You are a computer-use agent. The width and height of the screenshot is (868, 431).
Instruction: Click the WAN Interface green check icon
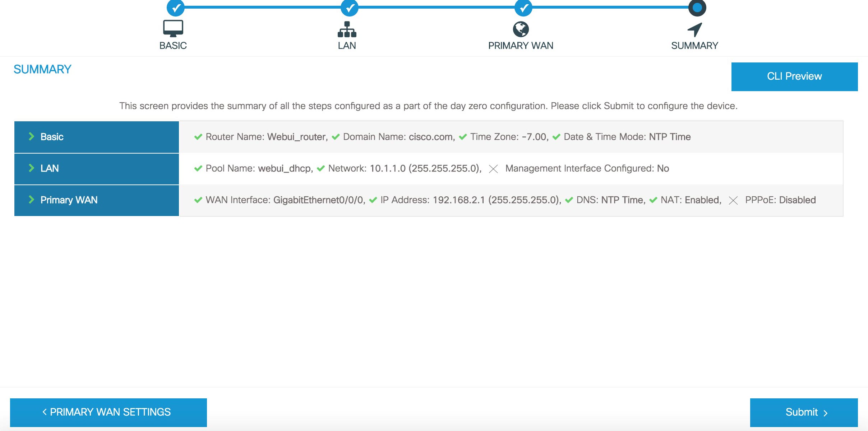198,200
